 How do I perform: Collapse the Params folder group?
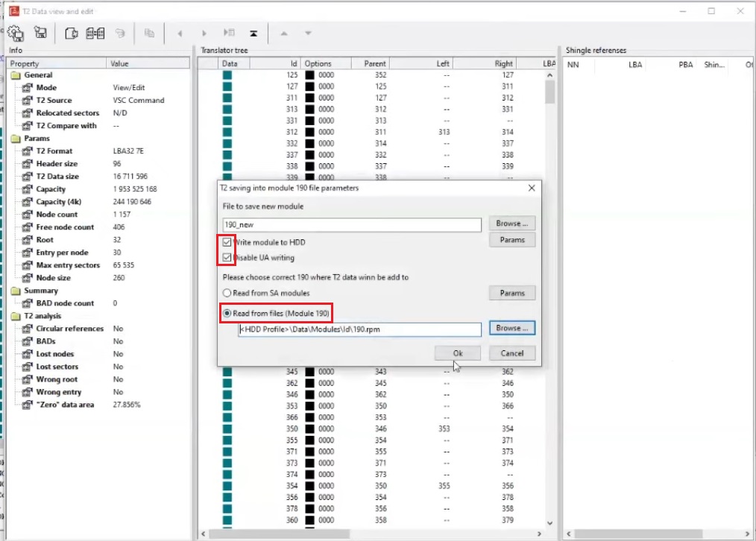click(16, 139)
